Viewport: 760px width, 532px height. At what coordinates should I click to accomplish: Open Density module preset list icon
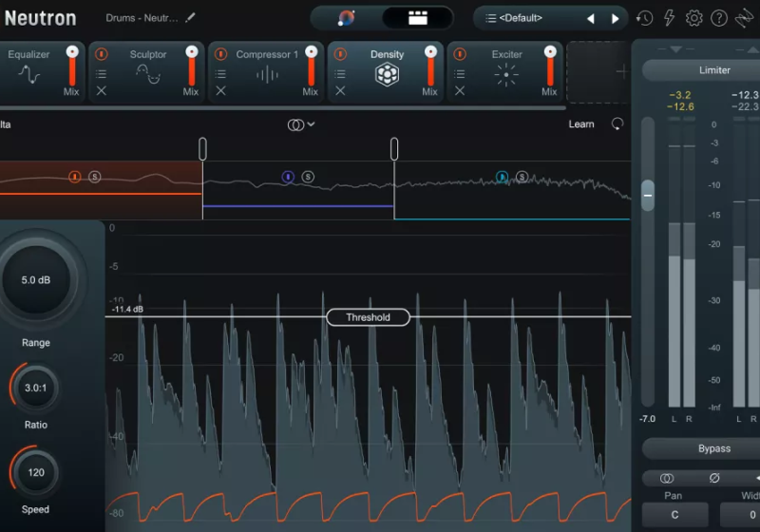tap(340, 74)
